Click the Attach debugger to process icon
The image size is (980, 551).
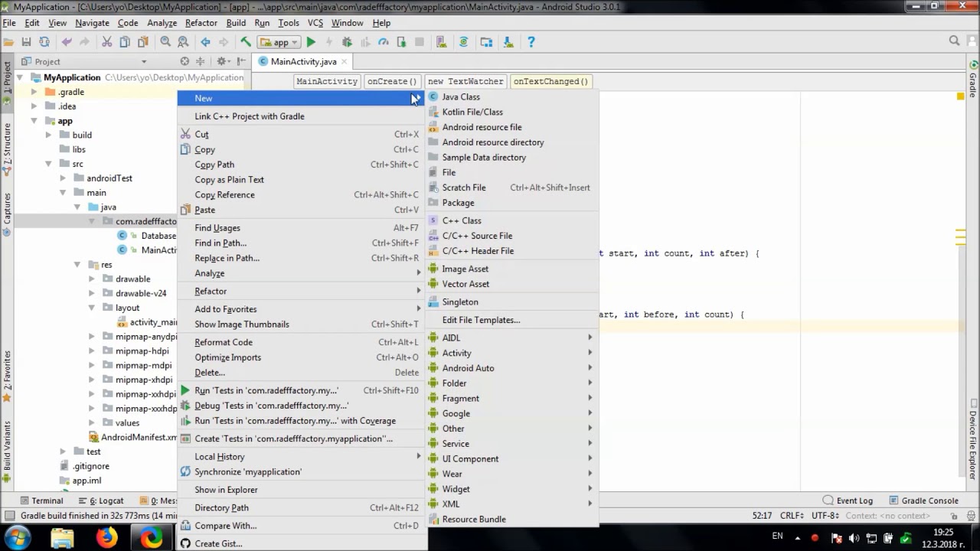tap(402, 42)
